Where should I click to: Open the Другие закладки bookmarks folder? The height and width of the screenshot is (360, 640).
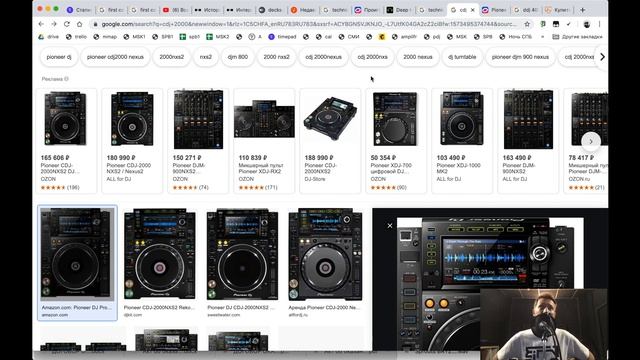(x=578, y=37)
